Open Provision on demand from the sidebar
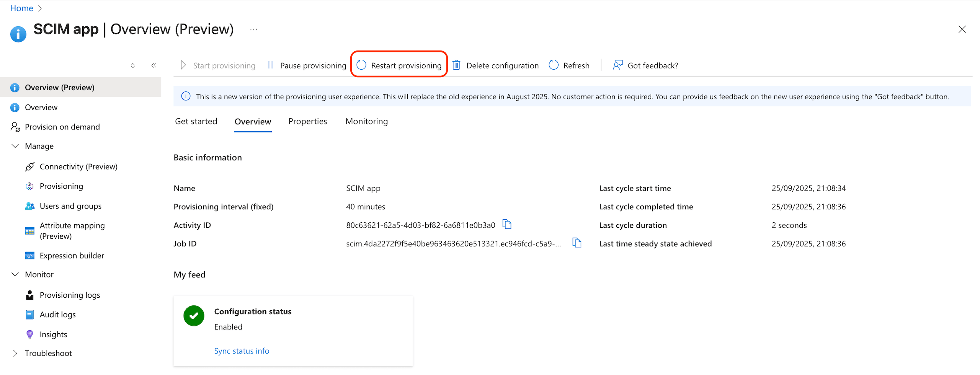 (62, 127)
